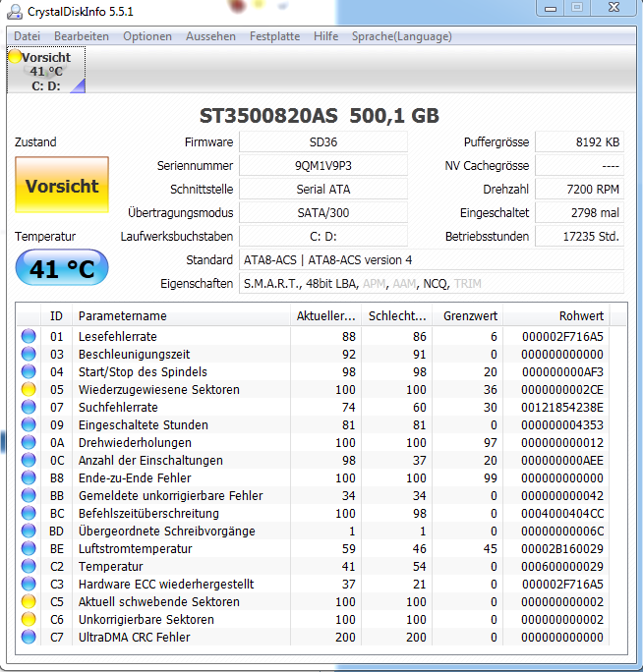Open the Bearbeiten menu

tap(82, 36)
